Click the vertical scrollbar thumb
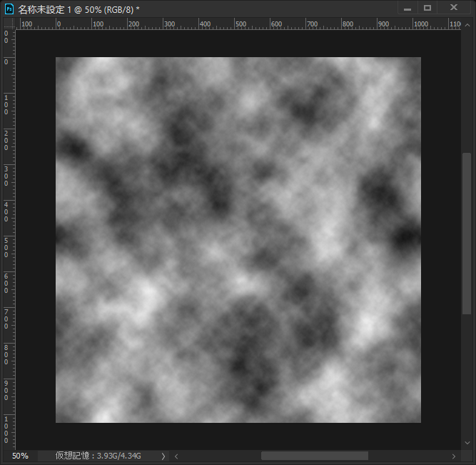This screenshot has height=465, width=476. pyautogui.click(x=467, y=234)
